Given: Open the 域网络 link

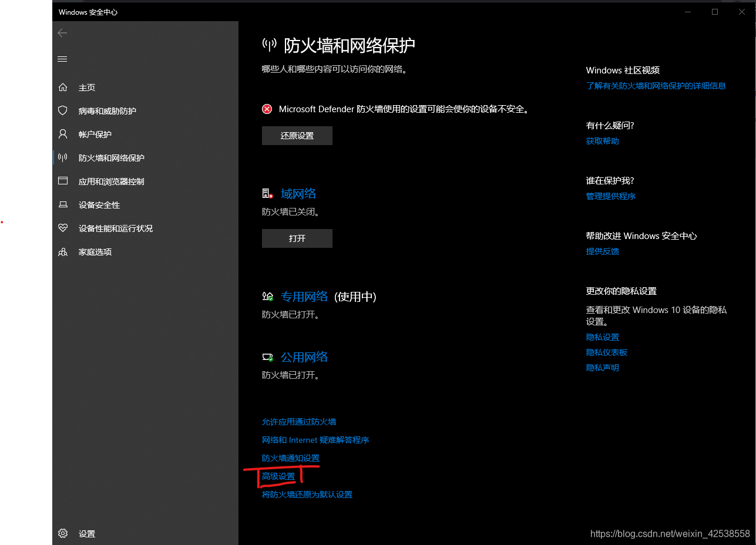Looking at the screenshot, I should point(298,194).
